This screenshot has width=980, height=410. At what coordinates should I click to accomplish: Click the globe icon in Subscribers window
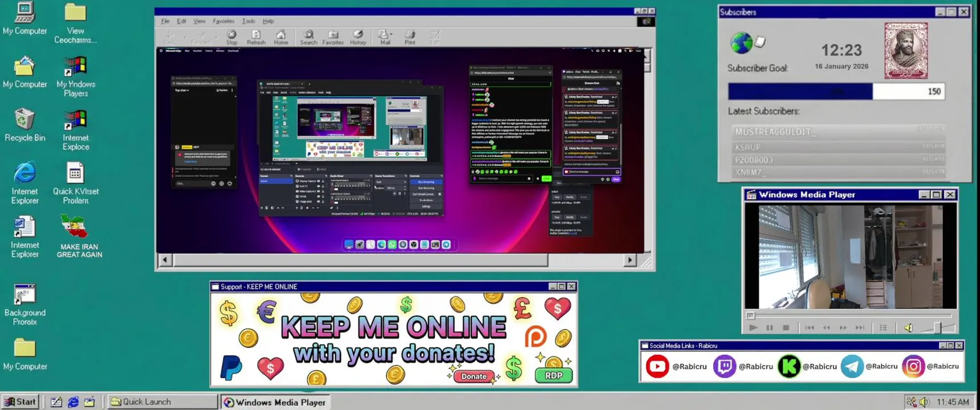click(741, 43)
